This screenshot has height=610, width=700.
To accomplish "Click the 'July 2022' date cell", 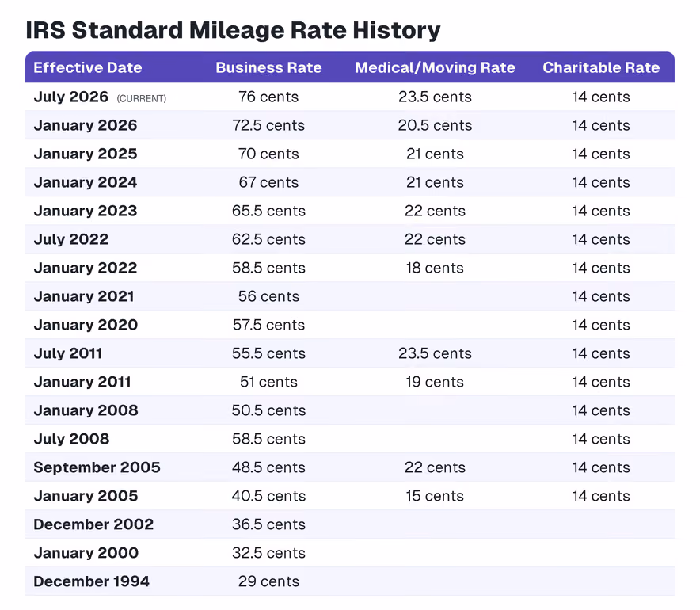I will (71, 240).
